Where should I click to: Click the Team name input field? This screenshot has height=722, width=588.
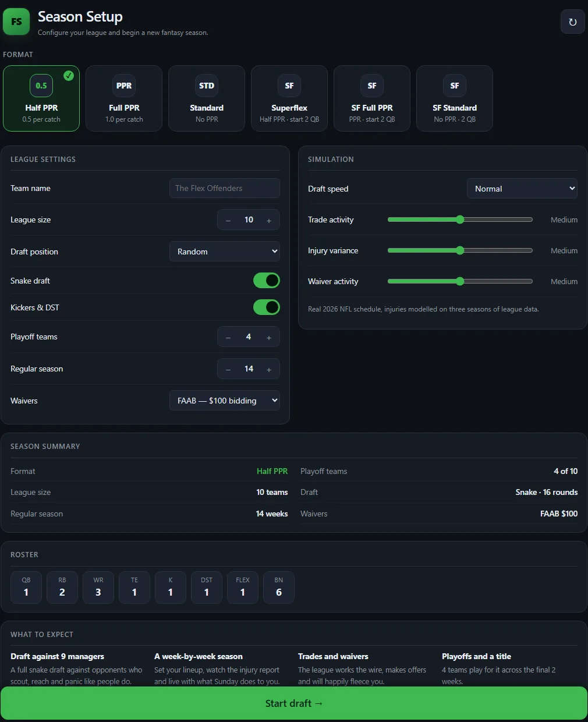[225, 188]
